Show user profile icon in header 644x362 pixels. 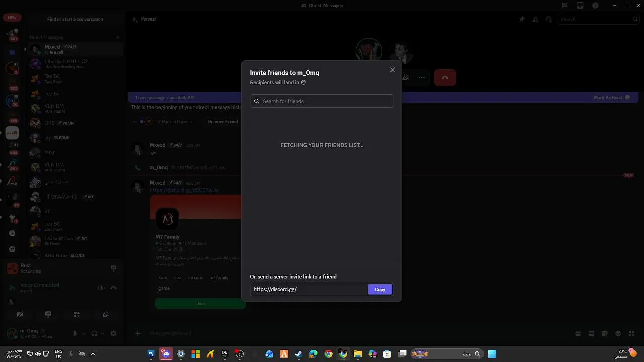coord(549,19)
